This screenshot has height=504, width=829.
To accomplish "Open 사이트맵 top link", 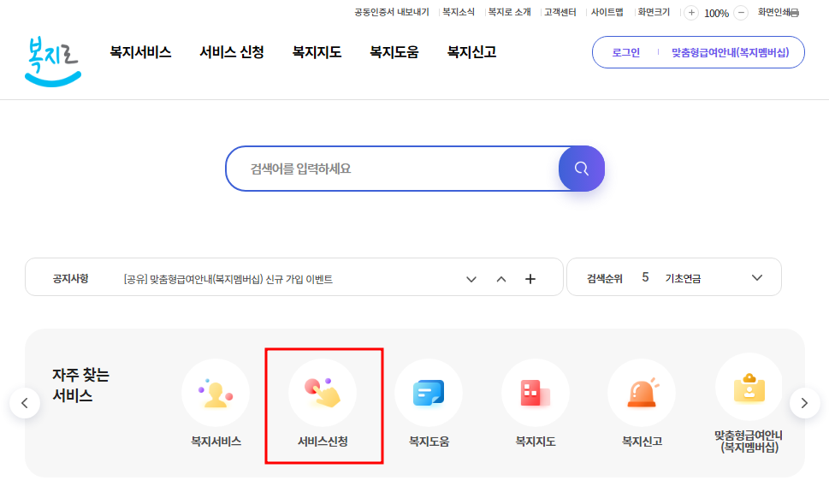I will tap(607, 12).
